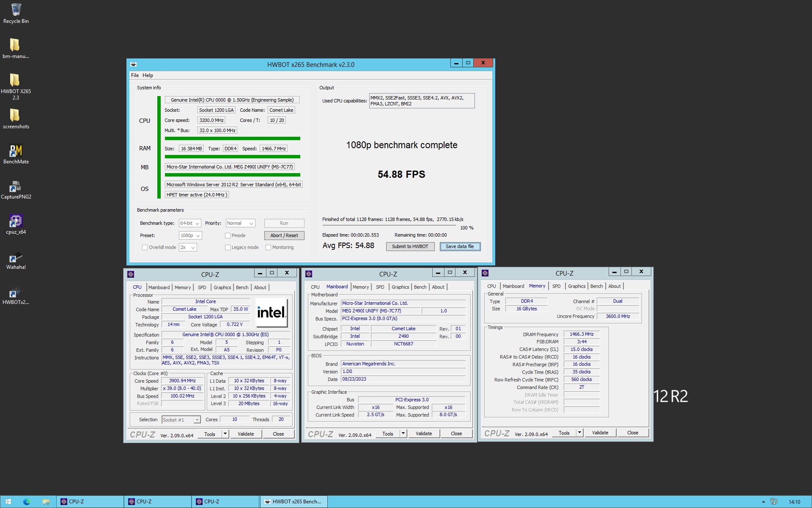Click Validate in CPU-Z CPU window
This screenshot has height=508, width=812.
pyautogui.click(x=246, y=434)
